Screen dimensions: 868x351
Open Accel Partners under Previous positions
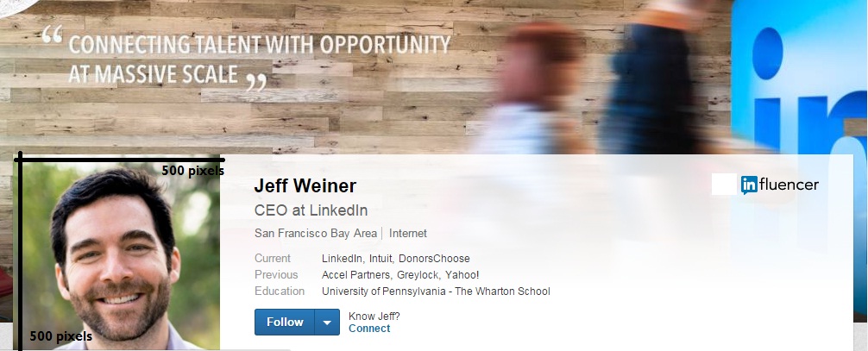(x=355, y=275)
